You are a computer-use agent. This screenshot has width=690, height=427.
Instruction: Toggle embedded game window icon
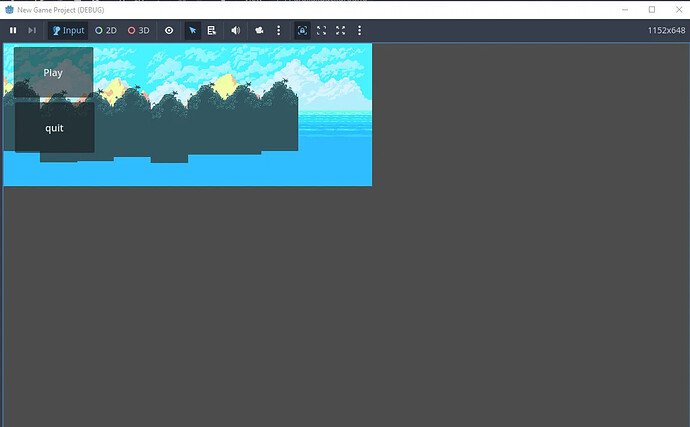(302, 31)
